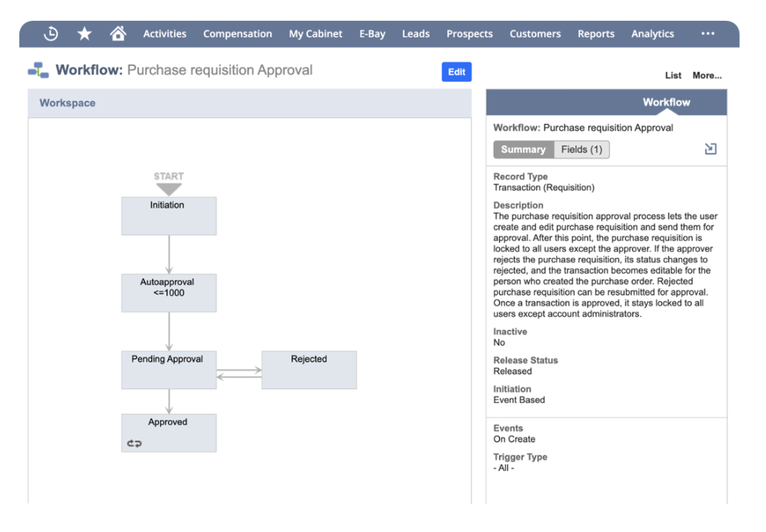Screen dimensions: 766x532
Task: Select the Pending Approval state box
Action: [x=169, y=369]
